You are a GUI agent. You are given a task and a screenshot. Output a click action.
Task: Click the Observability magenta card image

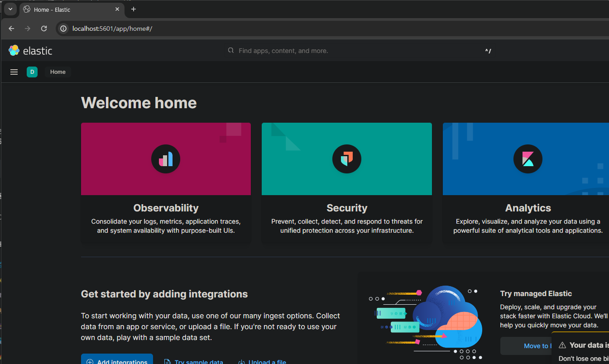click(166, 159)
